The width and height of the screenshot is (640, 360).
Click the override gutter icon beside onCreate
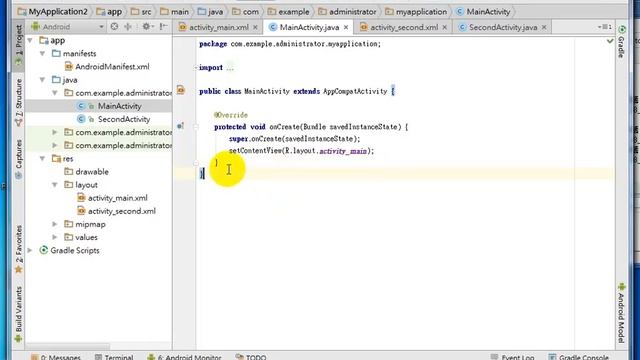(x=180, y=126)
